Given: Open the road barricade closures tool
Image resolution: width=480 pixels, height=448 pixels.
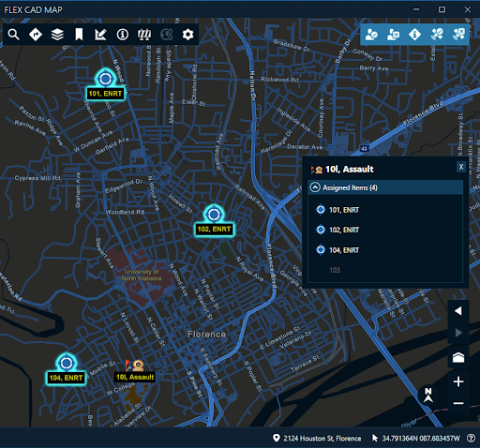Looking at the screenshot, I should point(144,35).
